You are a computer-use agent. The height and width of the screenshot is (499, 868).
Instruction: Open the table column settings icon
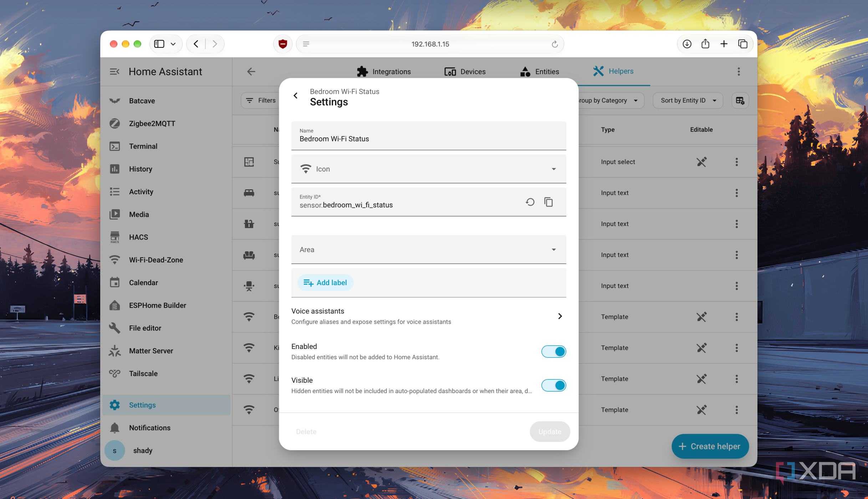pyautogui.click(x=740, y=101)
